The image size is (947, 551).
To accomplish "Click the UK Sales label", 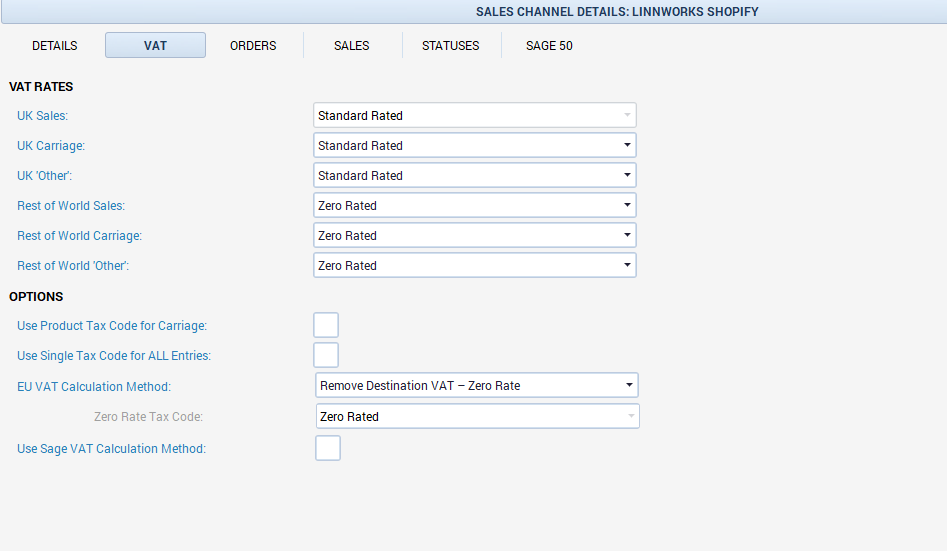I will point(42,116).
